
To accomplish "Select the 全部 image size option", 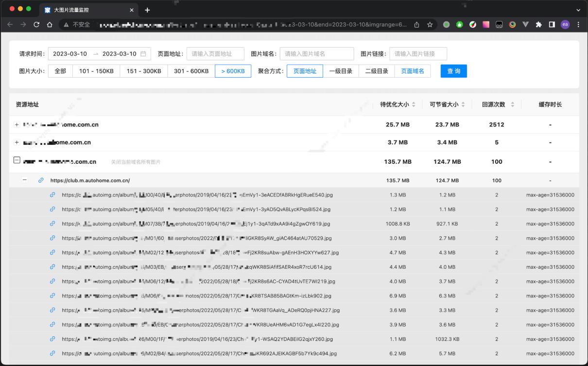I will click(60, 71).
